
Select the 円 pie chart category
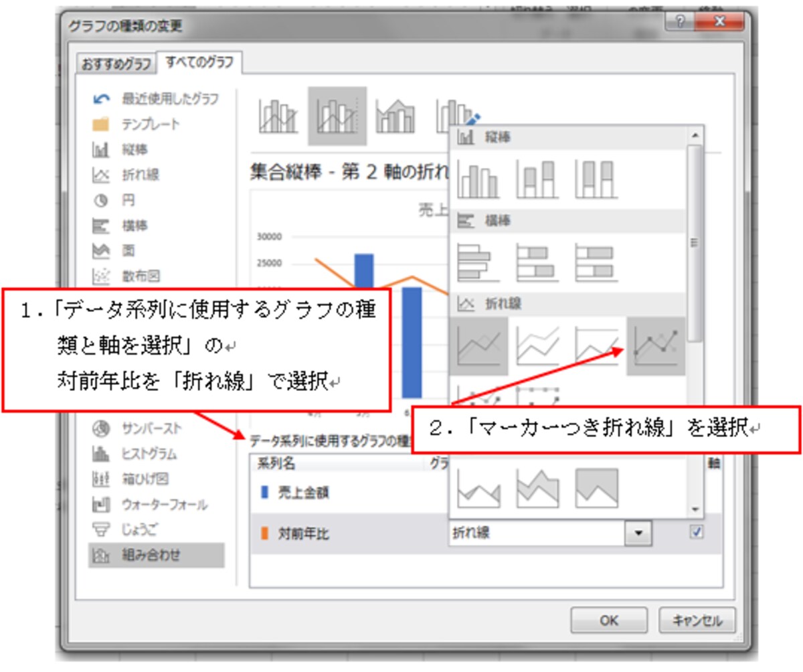114,200
